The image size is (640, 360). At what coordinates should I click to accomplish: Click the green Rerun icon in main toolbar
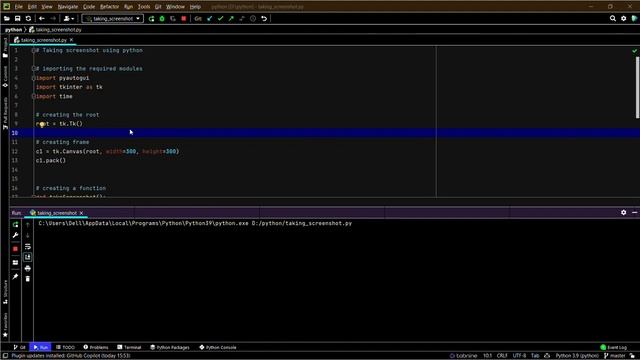(x=151, y=18)
